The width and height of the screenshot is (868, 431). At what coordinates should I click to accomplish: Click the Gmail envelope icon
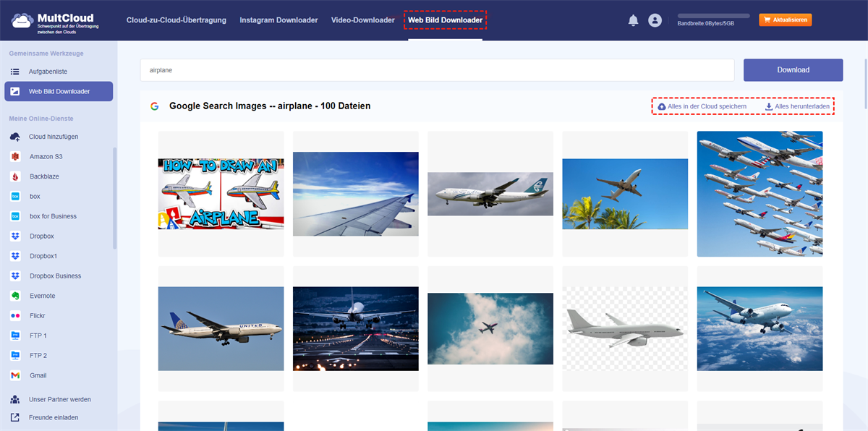pyautogui.click(x=15, y=375)
